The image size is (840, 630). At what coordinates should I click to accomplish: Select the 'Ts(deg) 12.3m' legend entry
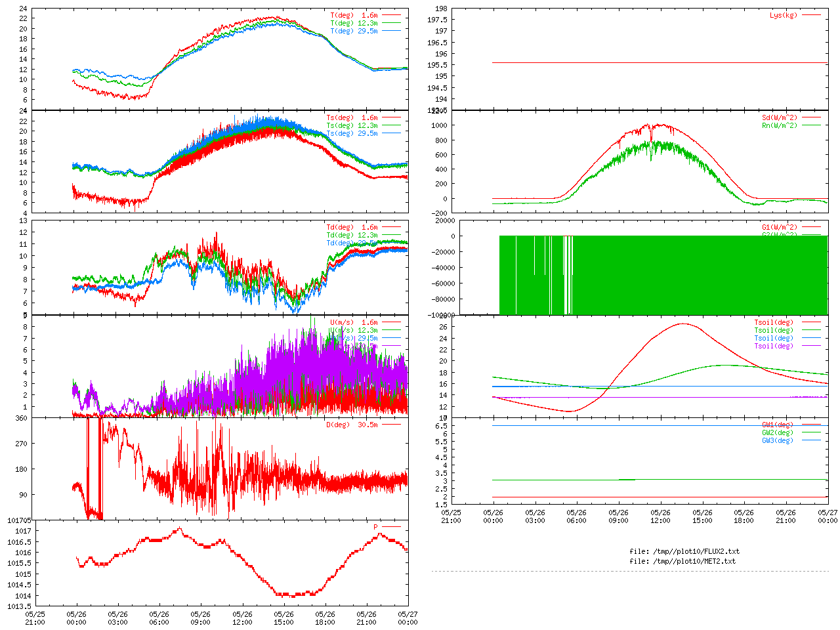coord(352,125)
